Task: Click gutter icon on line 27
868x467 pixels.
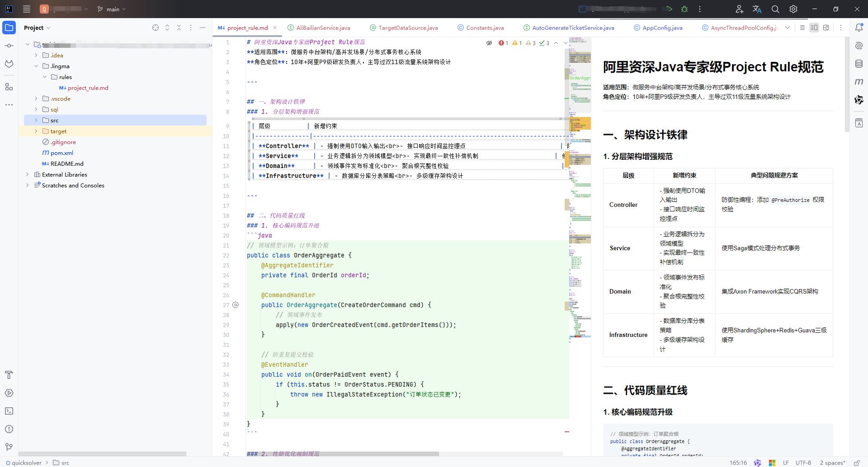Action: pos(236,305)
